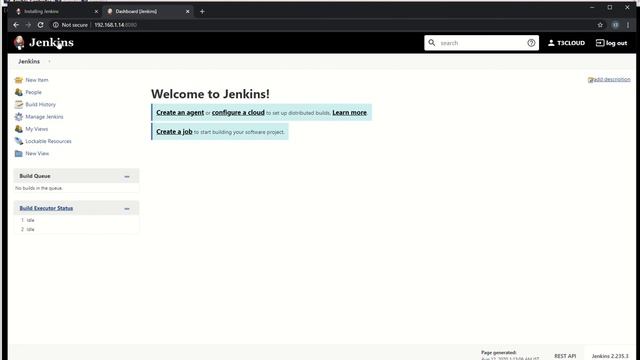Open New View link

[37, 153]
